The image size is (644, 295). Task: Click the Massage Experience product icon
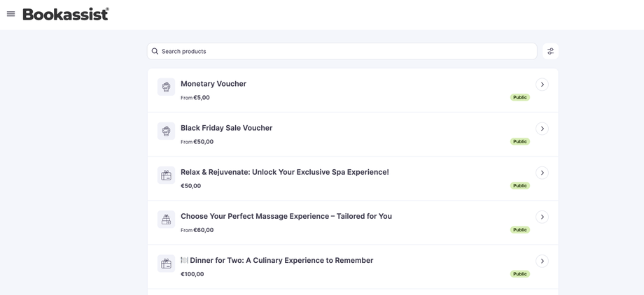(x=166, y=220)
